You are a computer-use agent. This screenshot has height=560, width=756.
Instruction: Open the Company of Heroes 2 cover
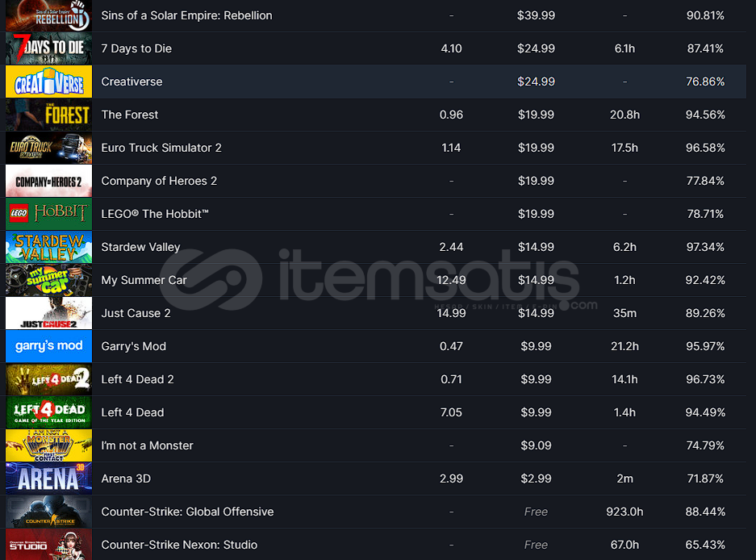[x=48, y=181]
